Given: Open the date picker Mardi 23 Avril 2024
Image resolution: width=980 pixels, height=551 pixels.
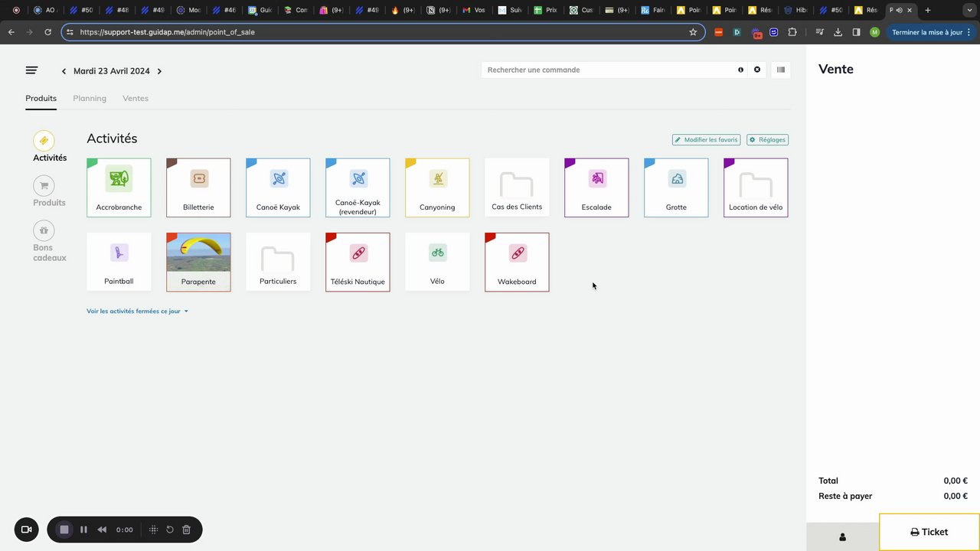Looking at the screenshot, I should click(112, 71).
